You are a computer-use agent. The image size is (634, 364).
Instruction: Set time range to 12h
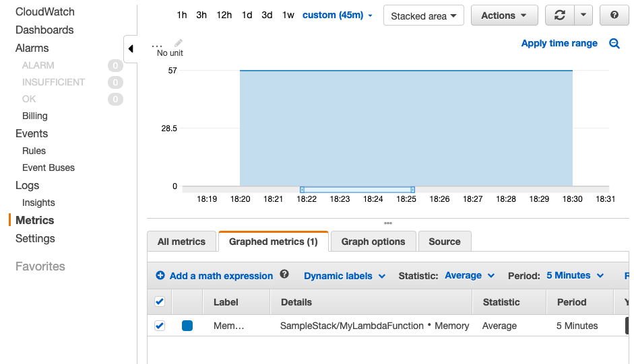[x=224, y=15]
